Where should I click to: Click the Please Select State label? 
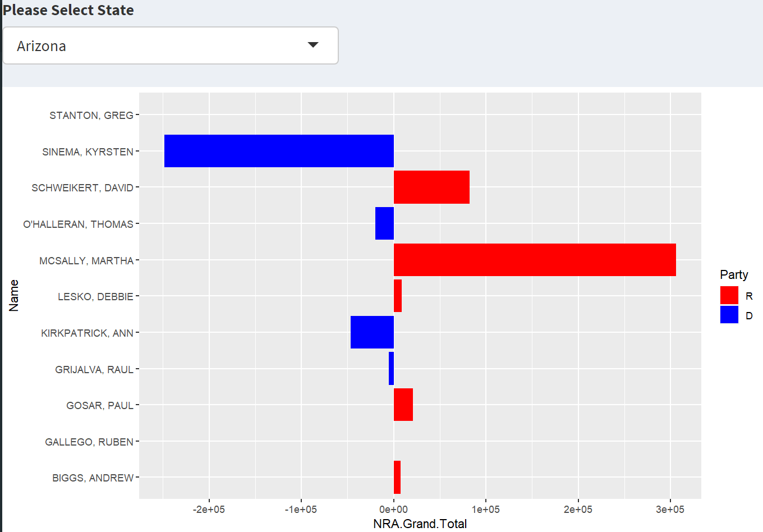pos(68,10)
